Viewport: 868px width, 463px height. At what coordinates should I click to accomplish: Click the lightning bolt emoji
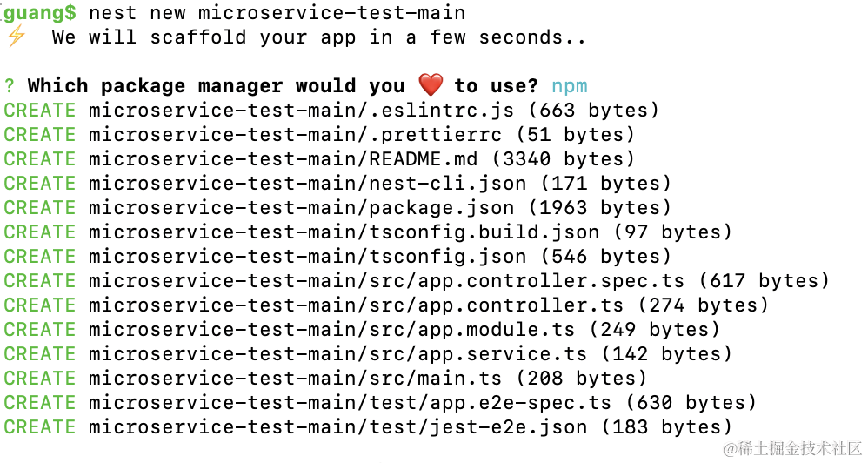point(16,37)
